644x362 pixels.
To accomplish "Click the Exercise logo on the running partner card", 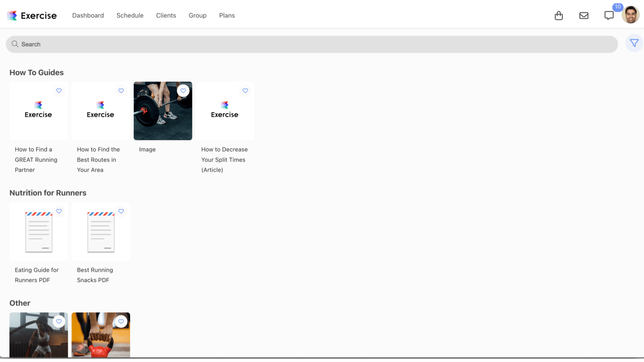I will point(38,110).
